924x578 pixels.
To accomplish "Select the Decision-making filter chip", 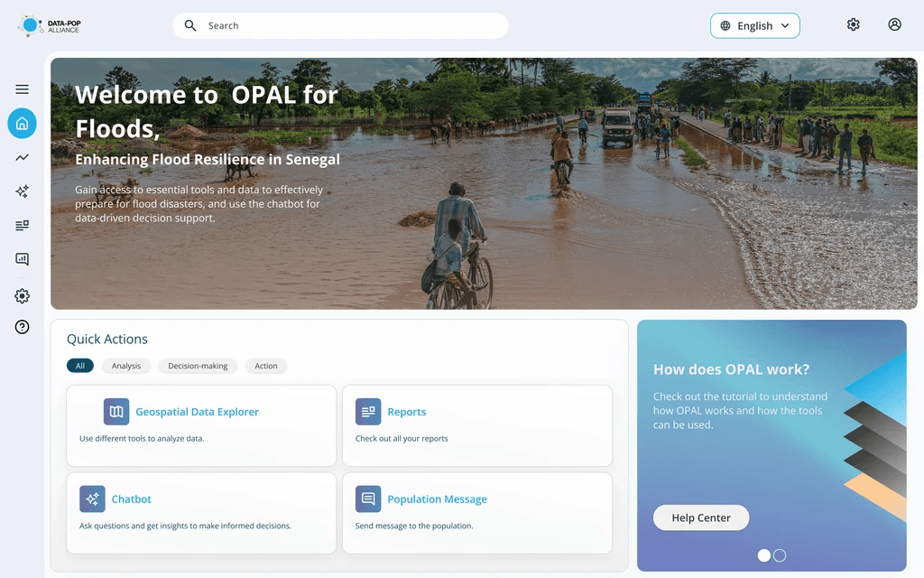I will [198, 366].
